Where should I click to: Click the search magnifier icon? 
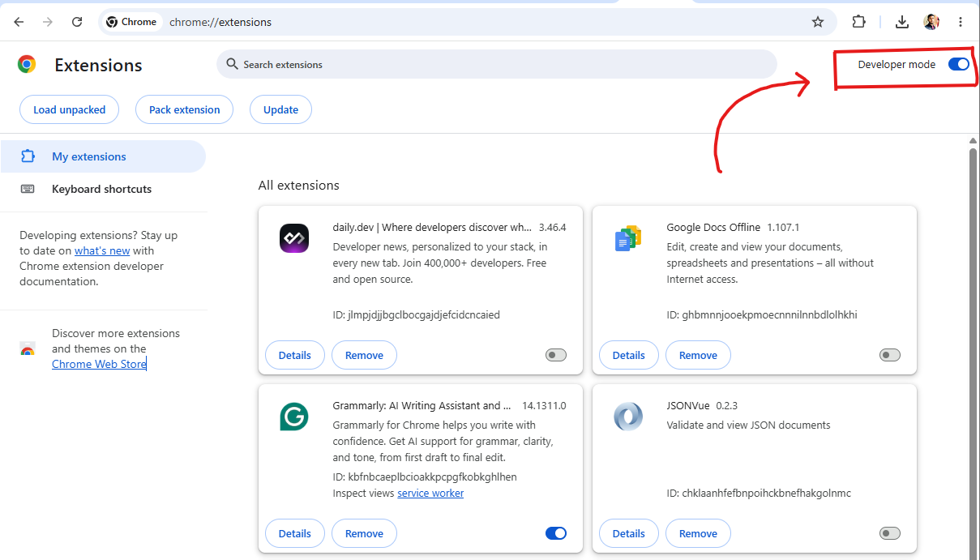point(232,64)
